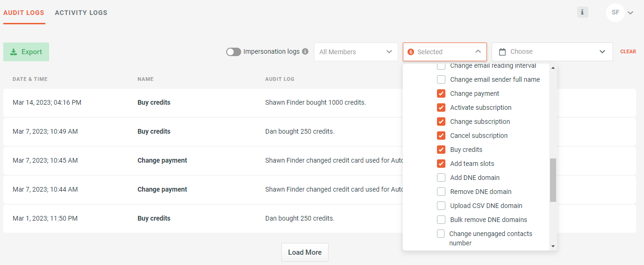Click the CLEAR filters link

[628, 52]
